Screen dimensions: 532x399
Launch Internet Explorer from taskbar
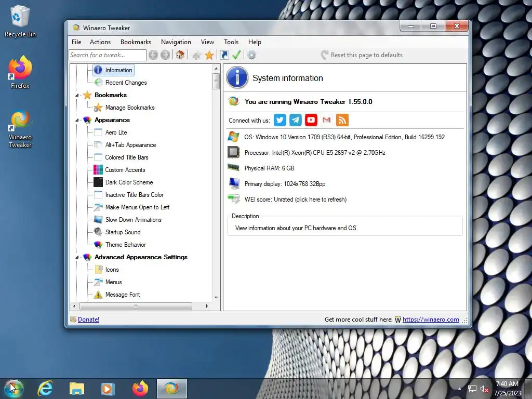point(45,389)
